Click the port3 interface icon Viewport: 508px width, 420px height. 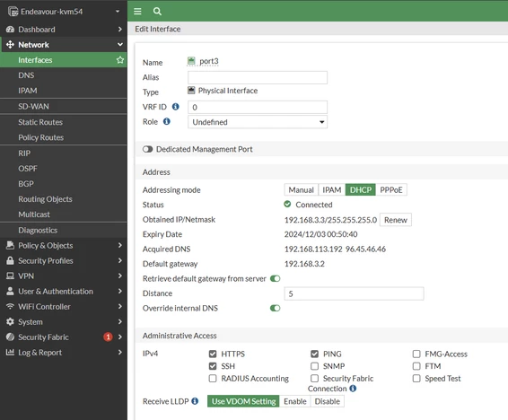coord(191,61)
